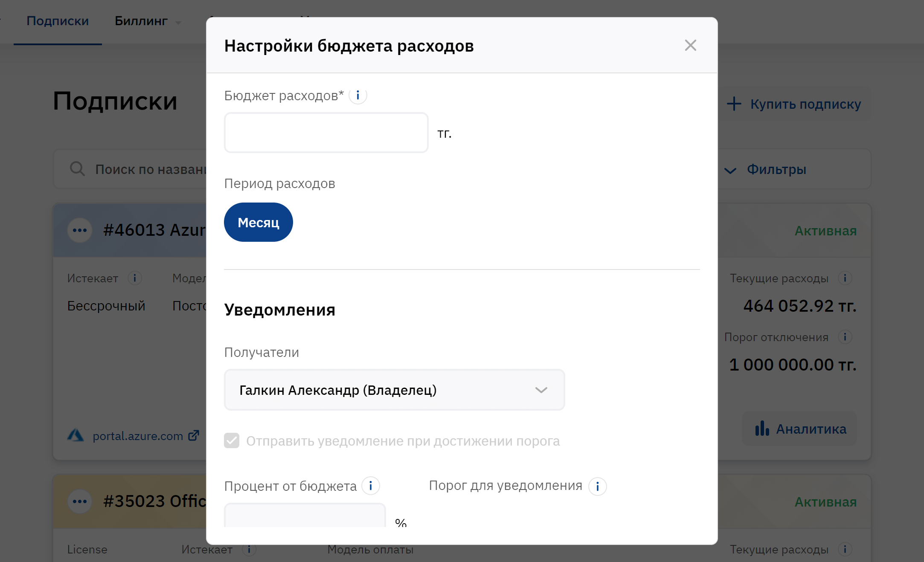The width and height of the screenshot is (924, 562).
Task: Close the budget settings dialog
Action: (690, 45)
